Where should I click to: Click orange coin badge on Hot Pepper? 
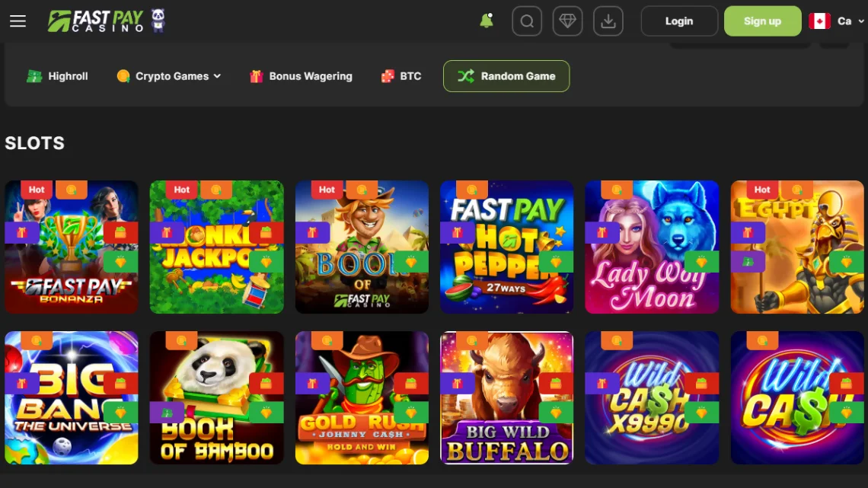pyautogui.click(x=471, y=190)
